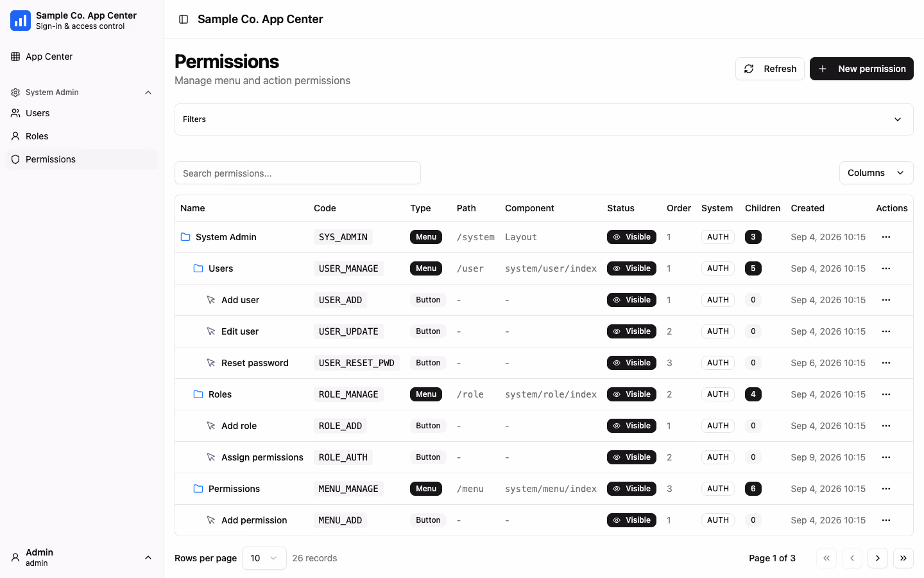Toggle Visible status for SYS_ADMIN

click(x=631, y=237)
